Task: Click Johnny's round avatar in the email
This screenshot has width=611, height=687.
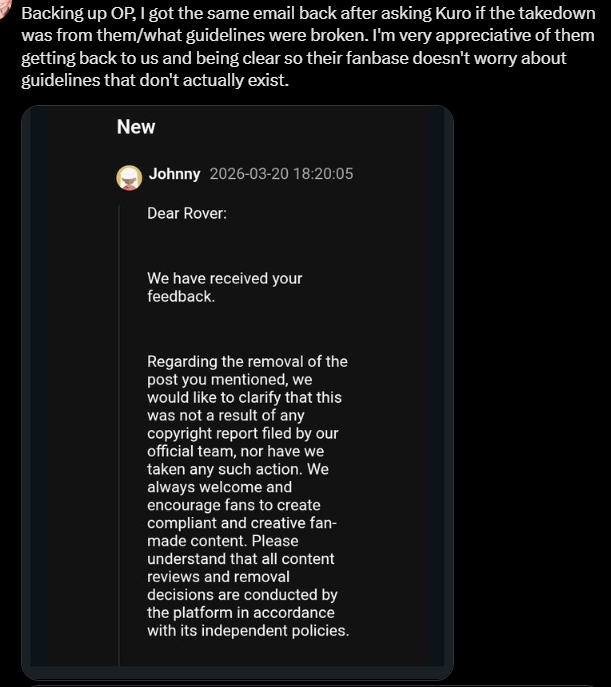Action: coord(129,178)
